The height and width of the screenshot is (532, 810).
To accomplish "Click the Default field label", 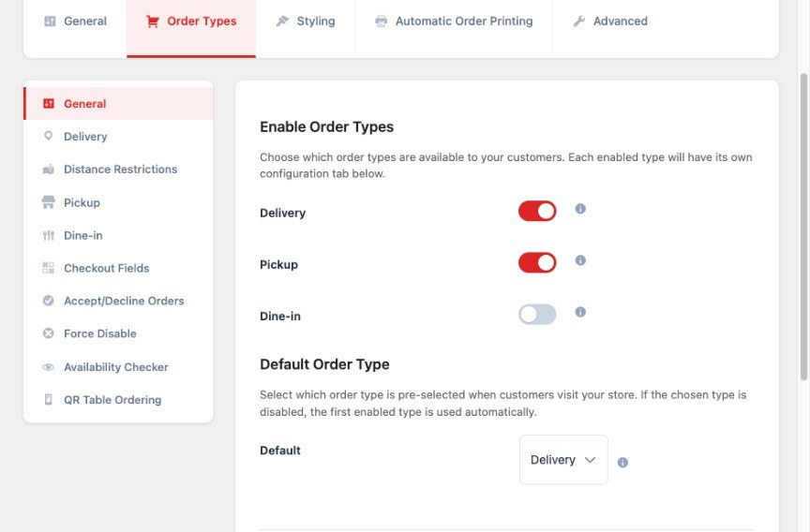I will [x=280, y=451].
